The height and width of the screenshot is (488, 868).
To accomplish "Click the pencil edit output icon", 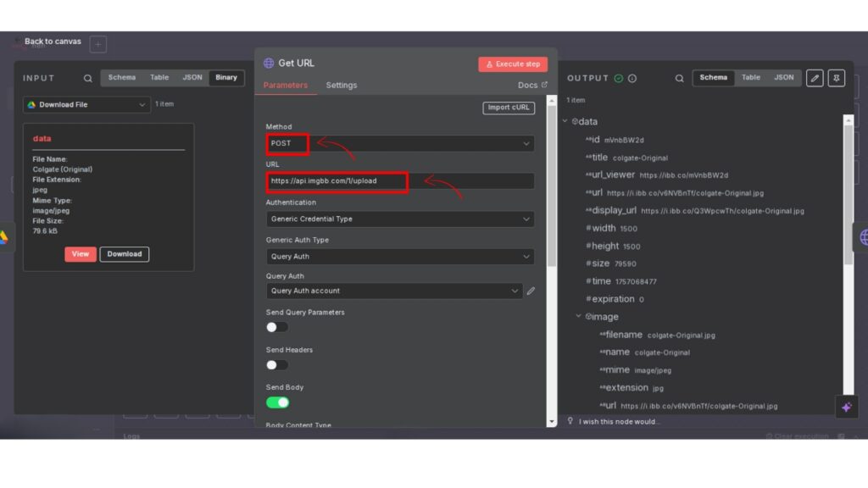I will click(x=814, y=78).
